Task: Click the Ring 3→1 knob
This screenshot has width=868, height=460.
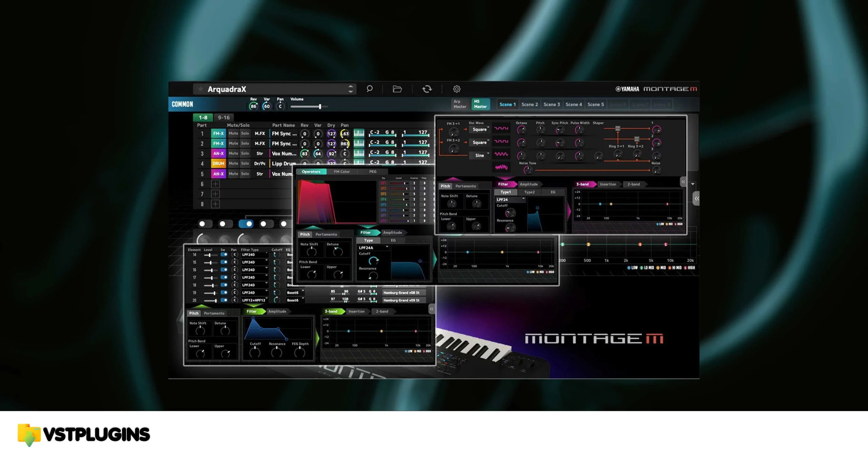Action: tap(618, 154)
